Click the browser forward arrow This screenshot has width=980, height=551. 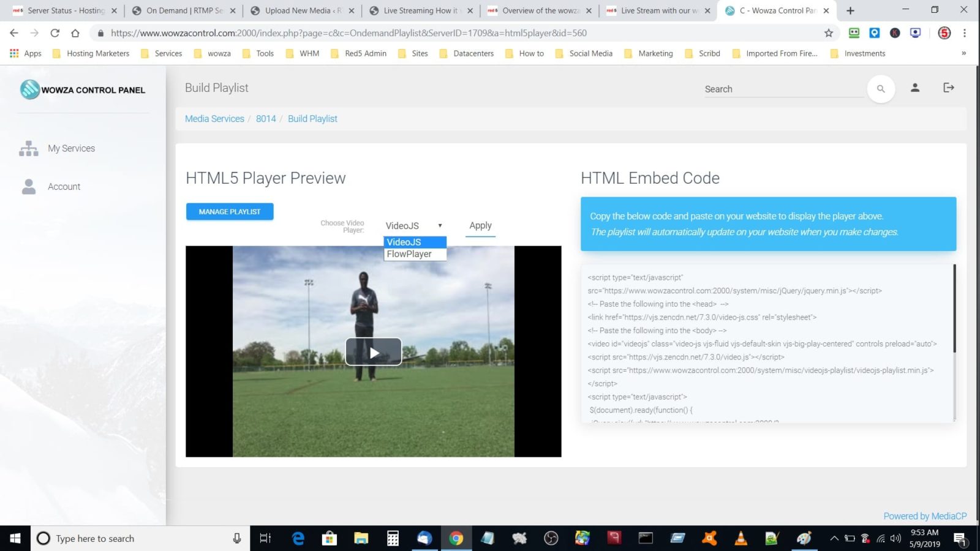(34, 33)
